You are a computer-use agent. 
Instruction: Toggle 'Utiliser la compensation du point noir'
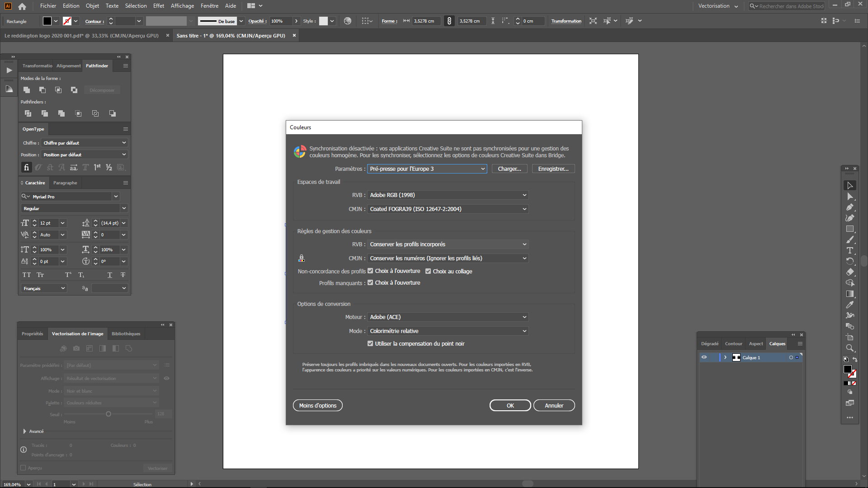pos(371,343)
